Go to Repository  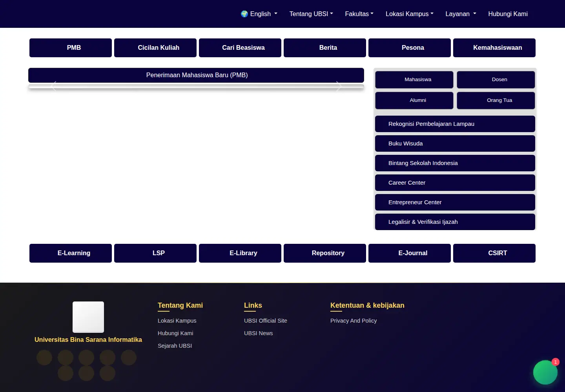325,253
